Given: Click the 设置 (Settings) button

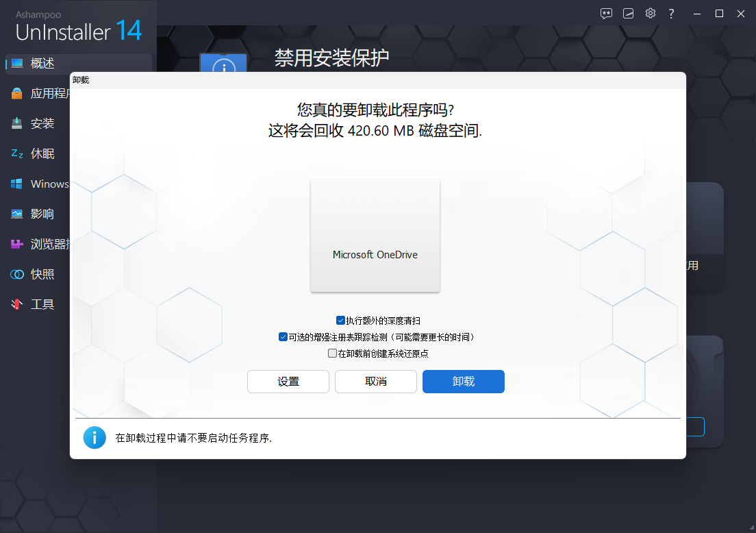Looking at the screenshot, I should pos(288,382).
